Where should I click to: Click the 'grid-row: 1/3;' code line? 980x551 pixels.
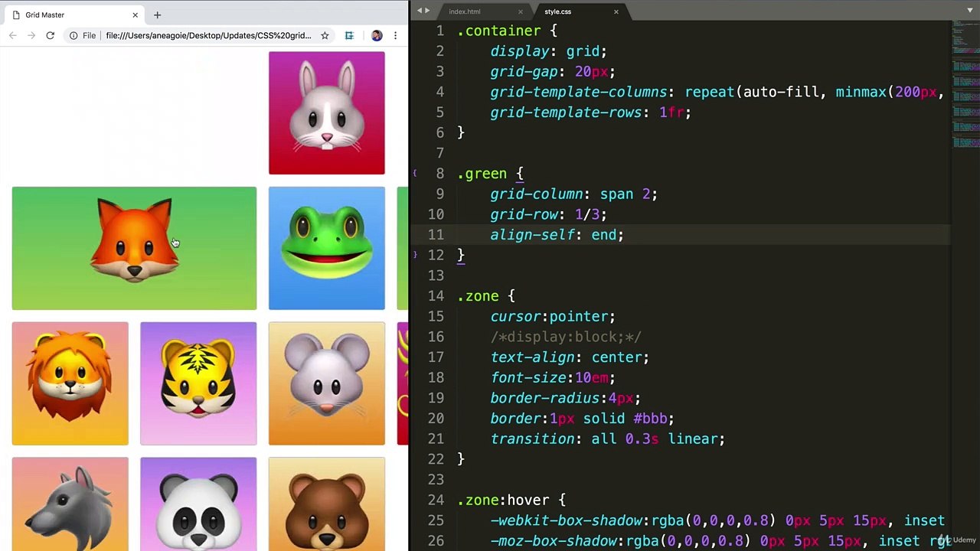coord(548,214)
